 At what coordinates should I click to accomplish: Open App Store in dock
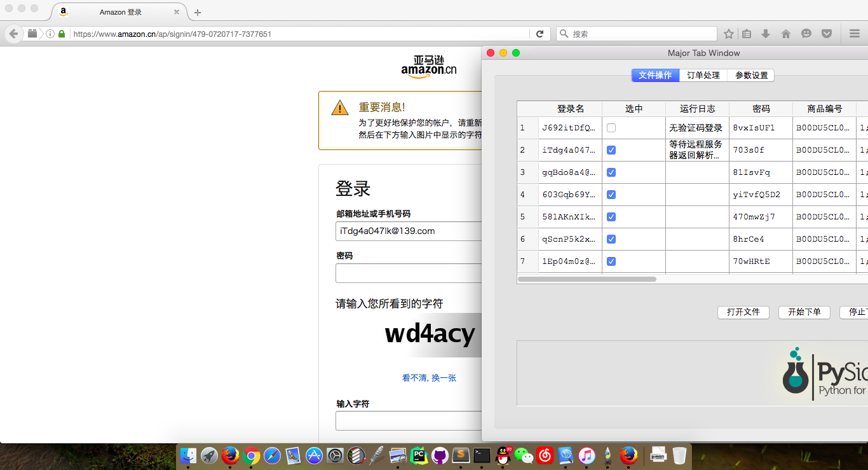point(314,455)
